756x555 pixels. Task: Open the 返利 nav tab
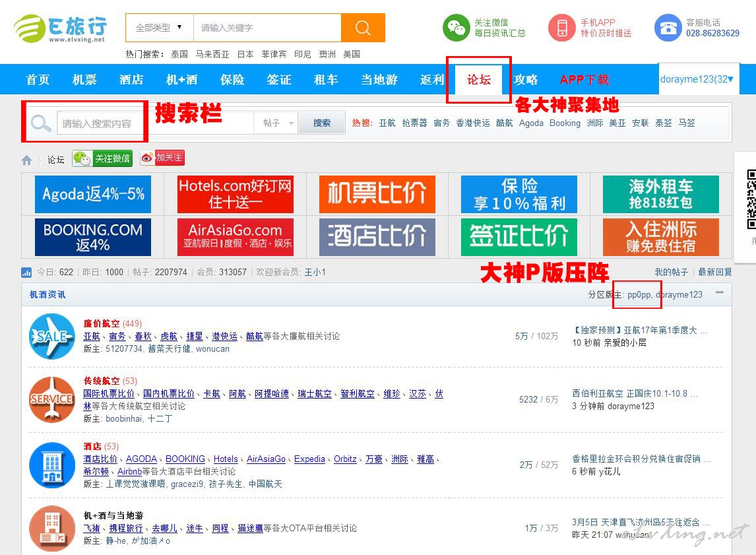point(431,80)
